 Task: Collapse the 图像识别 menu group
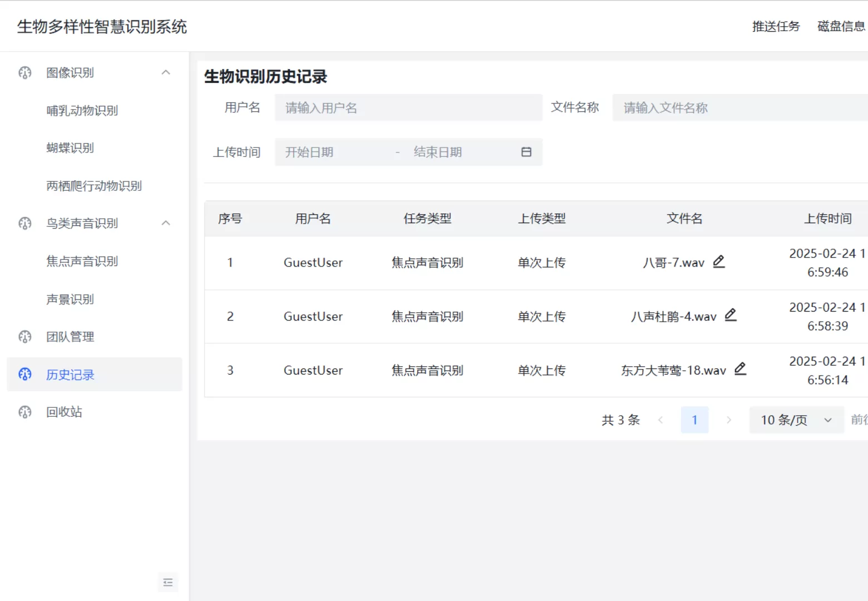click(x=166, y=72)
